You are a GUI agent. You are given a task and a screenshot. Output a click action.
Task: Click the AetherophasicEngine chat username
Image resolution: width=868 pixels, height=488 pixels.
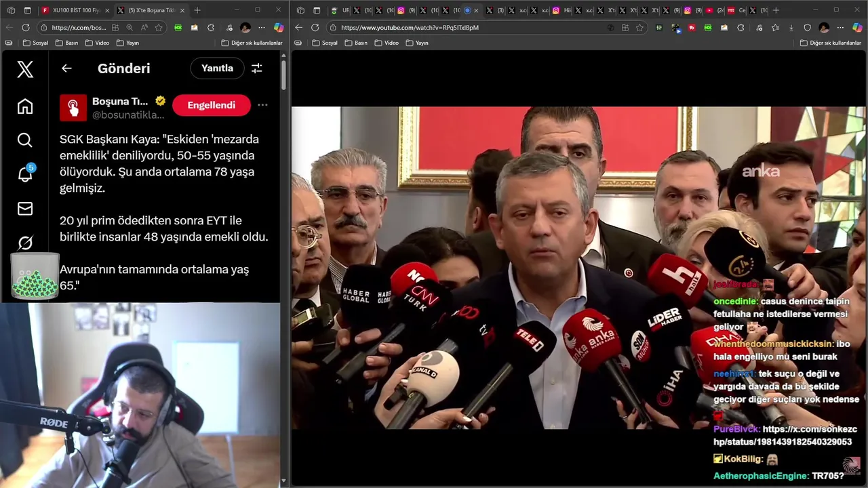(x=760, y=476)
